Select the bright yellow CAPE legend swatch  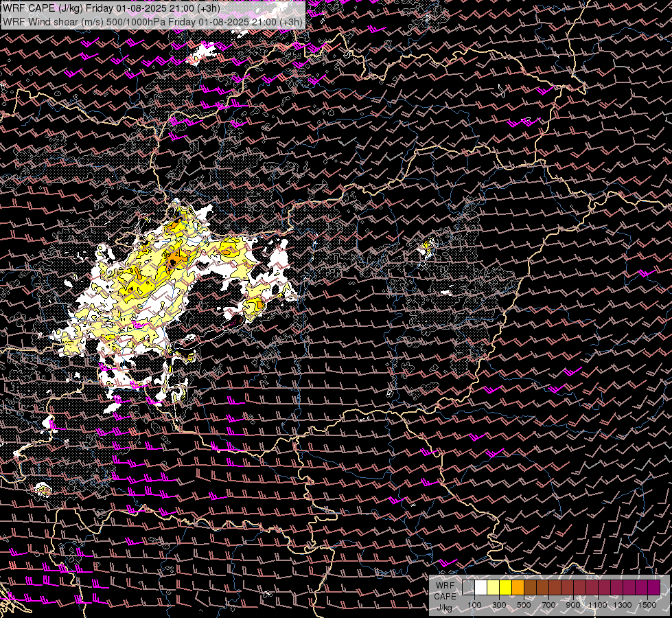click(x=506, y=588)
